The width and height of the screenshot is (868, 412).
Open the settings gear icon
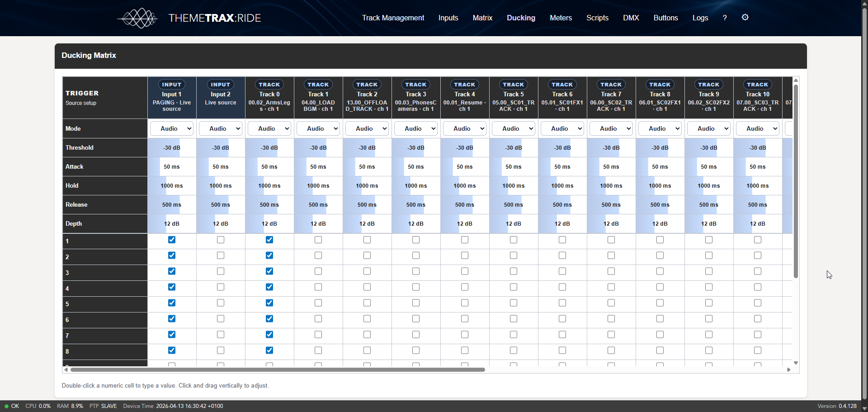[745, 18]
